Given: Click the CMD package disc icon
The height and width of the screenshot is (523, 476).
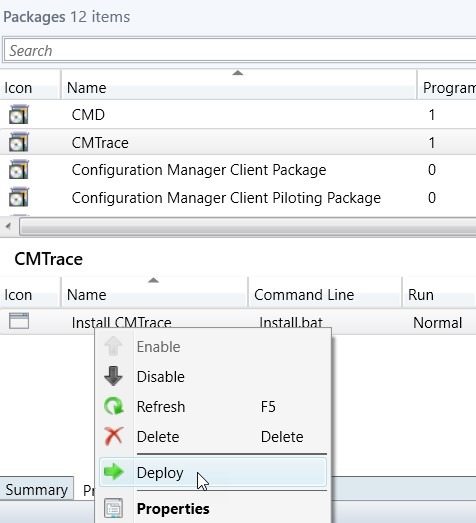Looking at the screenshot, I should coord(19,114).
